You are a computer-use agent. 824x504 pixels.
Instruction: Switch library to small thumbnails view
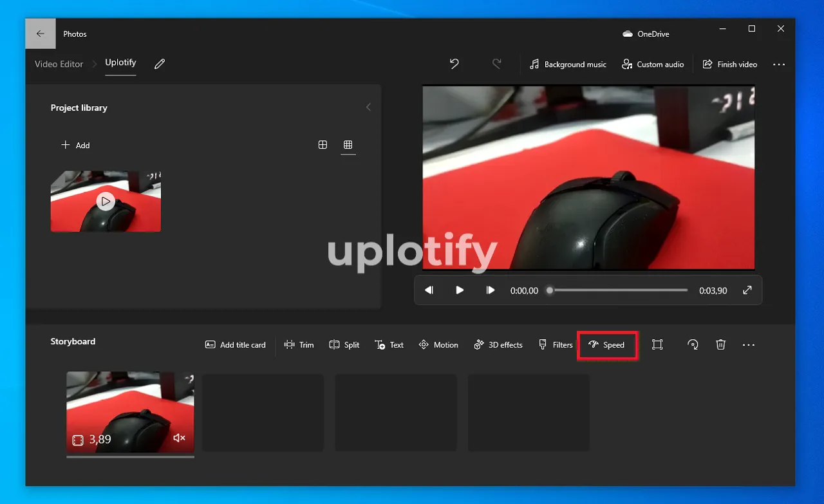point(348,145)
